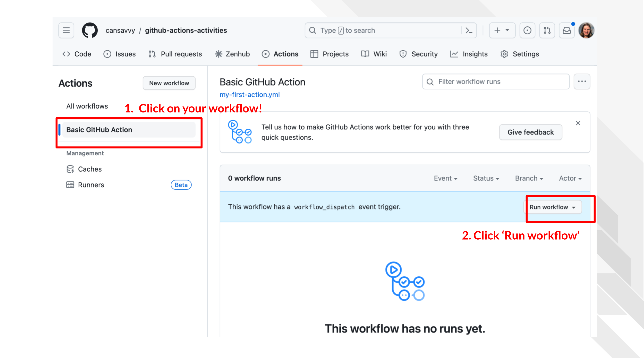The image size is (644, 358).
Task: Switch to the Issues tab
Action: pos(120,54)
